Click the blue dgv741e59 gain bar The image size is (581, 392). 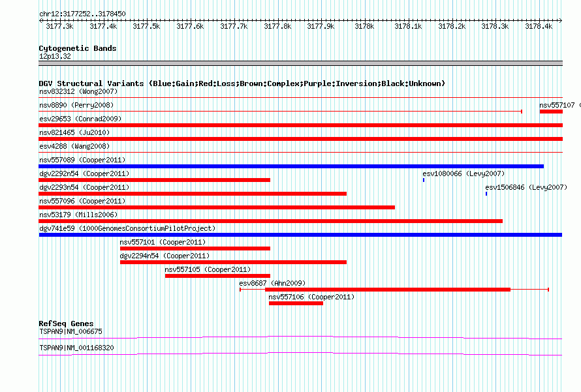300,235
